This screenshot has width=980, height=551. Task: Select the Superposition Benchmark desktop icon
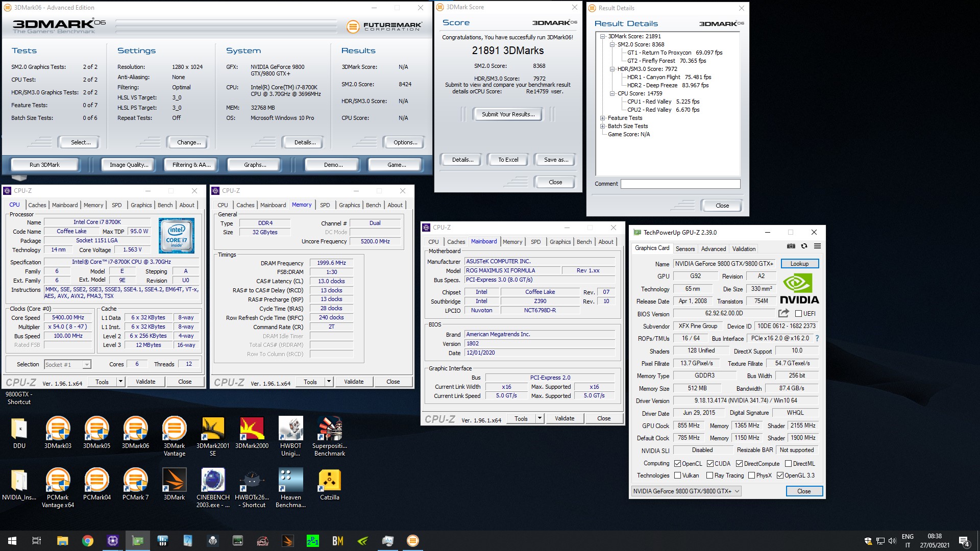(x=330, y=436)
